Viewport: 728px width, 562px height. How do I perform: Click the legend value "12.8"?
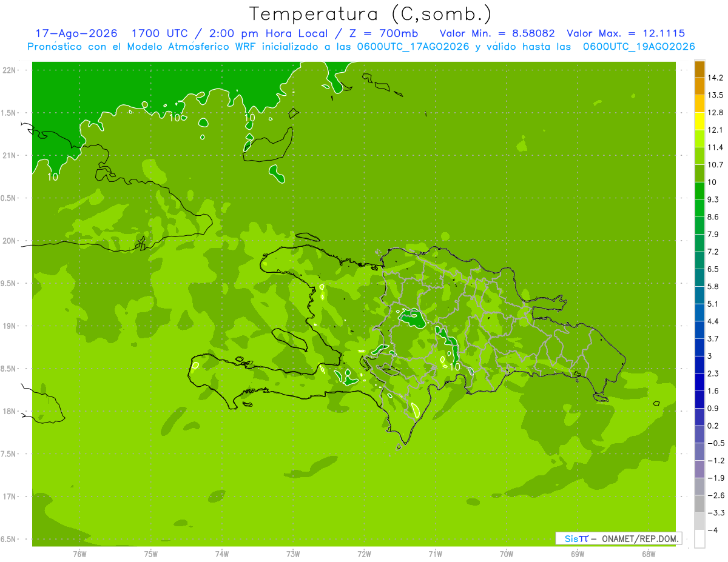pyautogui.click(x=715, y=113)
